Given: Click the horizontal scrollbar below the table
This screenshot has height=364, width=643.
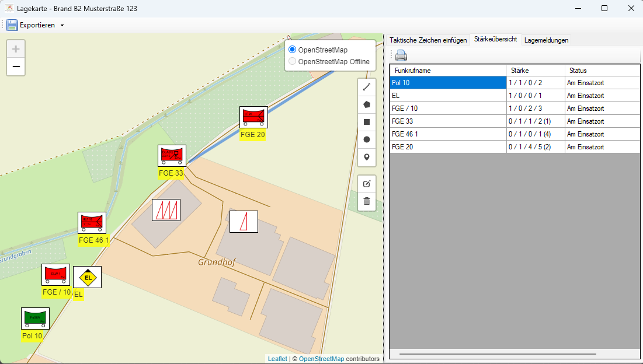Looking at the screenshot, I should point(496,354).
